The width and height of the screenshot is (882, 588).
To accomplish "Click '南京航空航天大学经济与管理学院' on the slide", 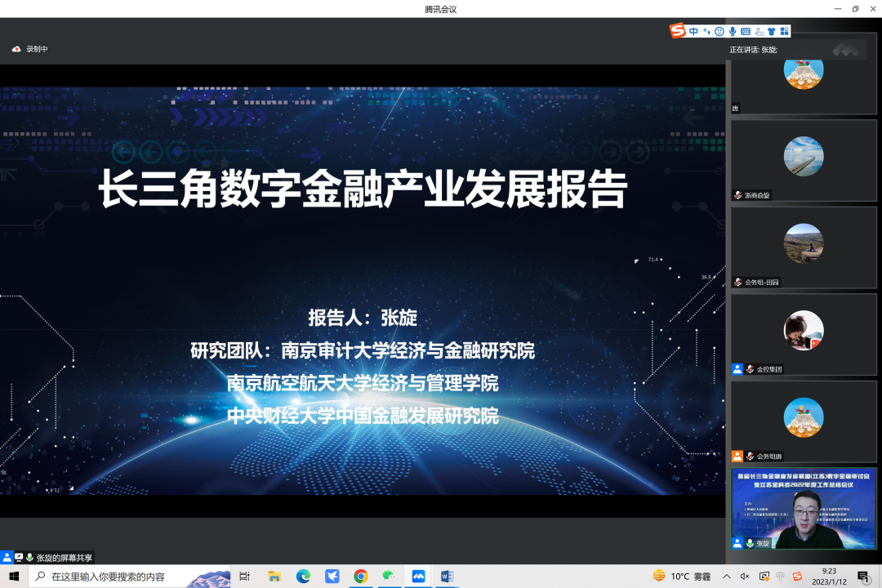I will click(x=363, y=383).
